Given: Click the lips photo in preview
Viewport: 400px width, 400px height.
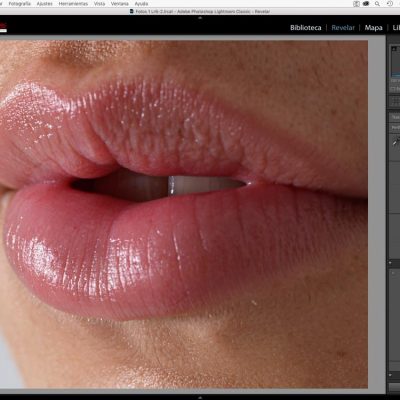Looking at the screenshot, I should point(184,214).
